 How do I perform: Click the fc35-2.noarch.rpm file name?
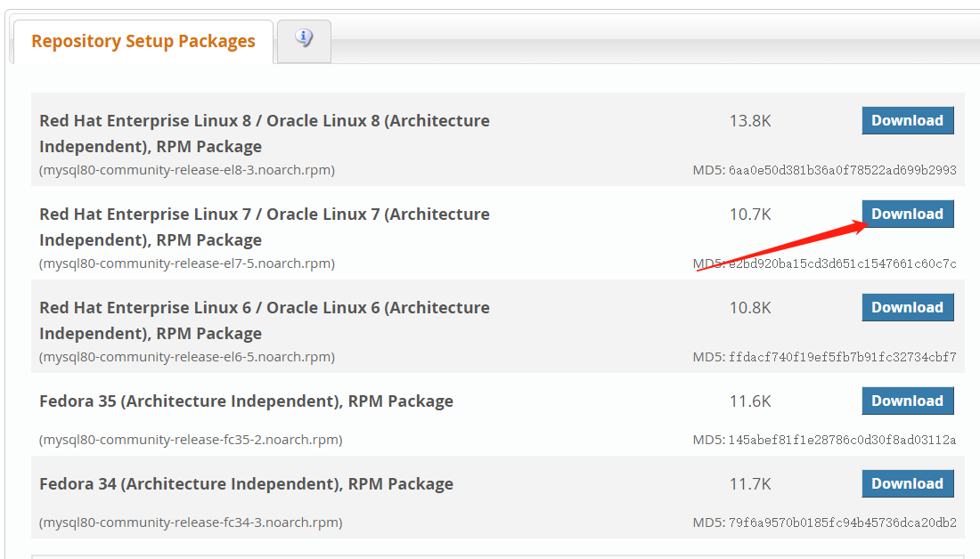pyautogui.click(x=191, y=440)
